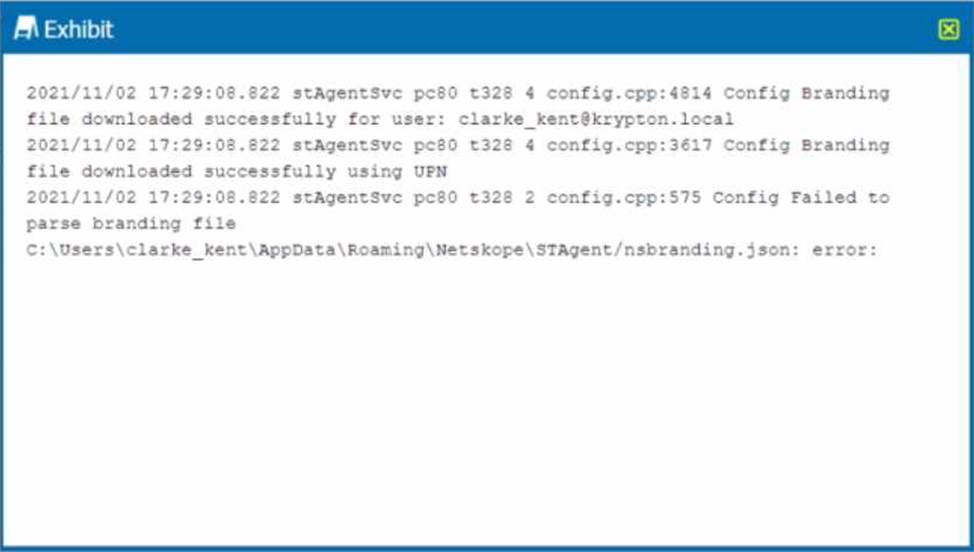Click 'Config Branding' in first log line
The image size is (974, 552).
point(806,93)
